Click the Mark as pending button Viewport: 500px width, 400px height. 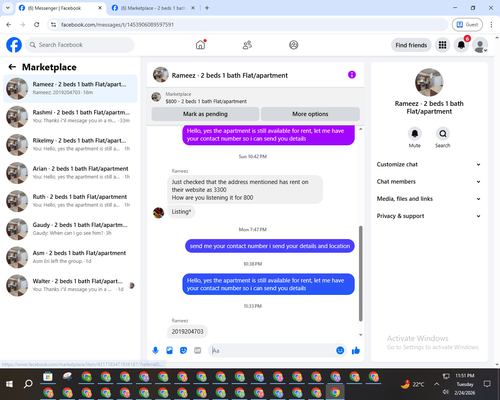205,114
